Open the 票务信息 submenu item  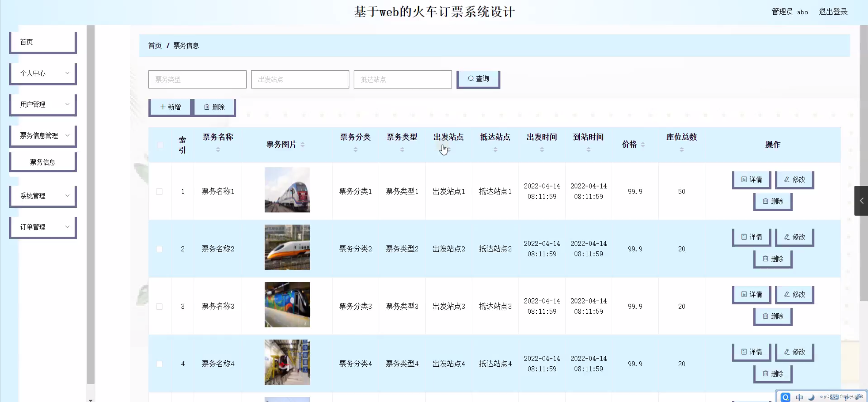(x=43, y=162)
